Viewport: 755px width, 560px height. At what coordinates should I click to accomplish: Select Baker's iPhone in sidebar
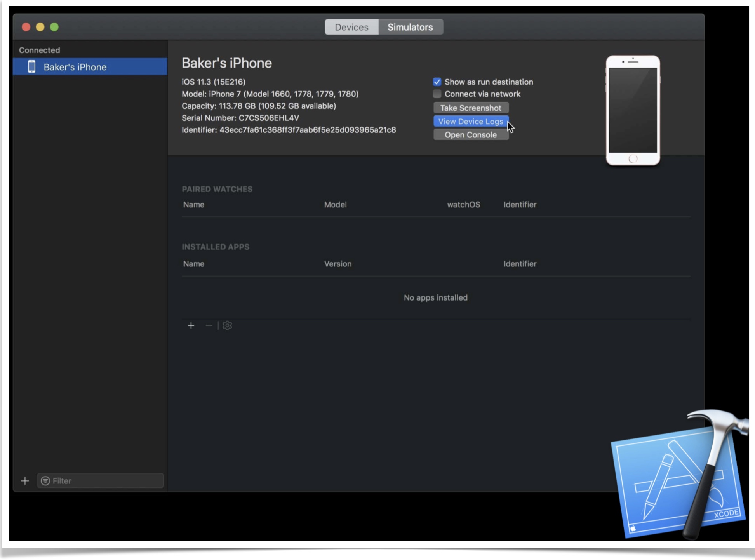point(75,67)
